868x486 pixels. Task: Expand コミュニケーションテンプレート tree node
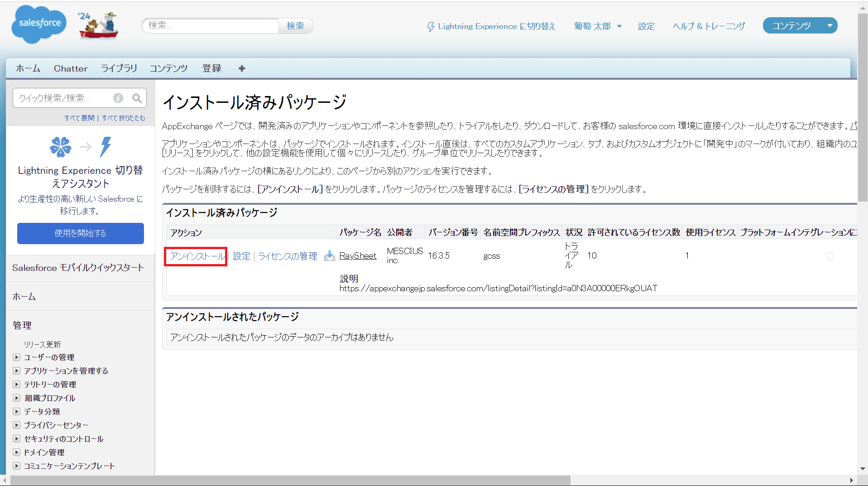[17, 466]
